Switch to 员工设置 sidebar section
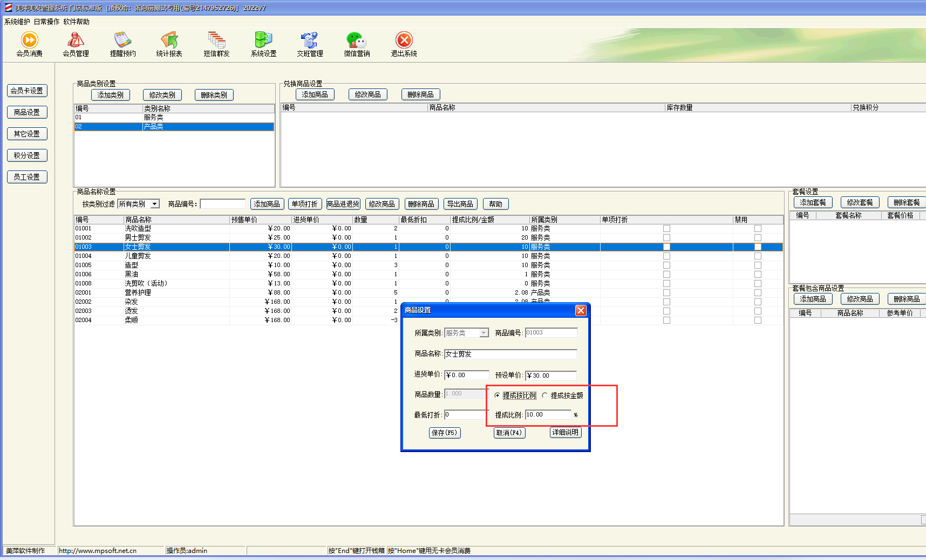 point(27,177)
